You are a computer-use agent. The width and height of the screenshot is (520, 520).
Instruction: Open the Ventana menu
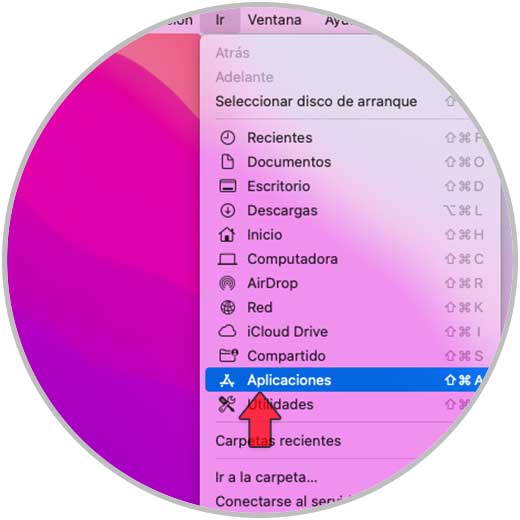(x=275, y=20)
